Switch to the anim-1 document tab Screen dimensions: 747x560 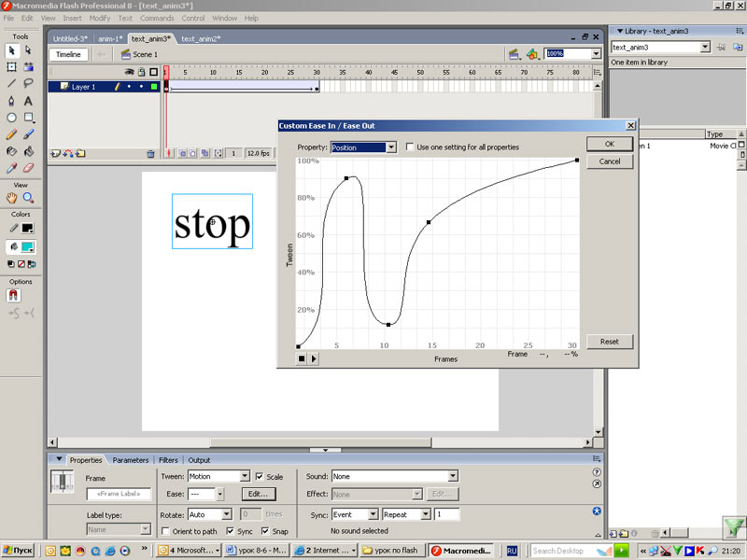coord(110,39)
